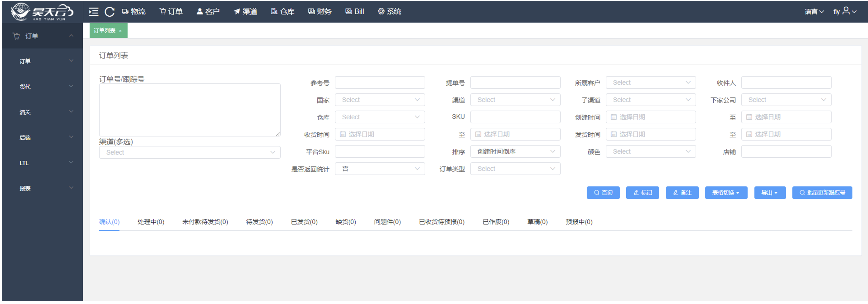The height and width of the screenshot is (304, 868).
Task: Select the 处理中(0) status tab
Action: [x=151, y=222]
